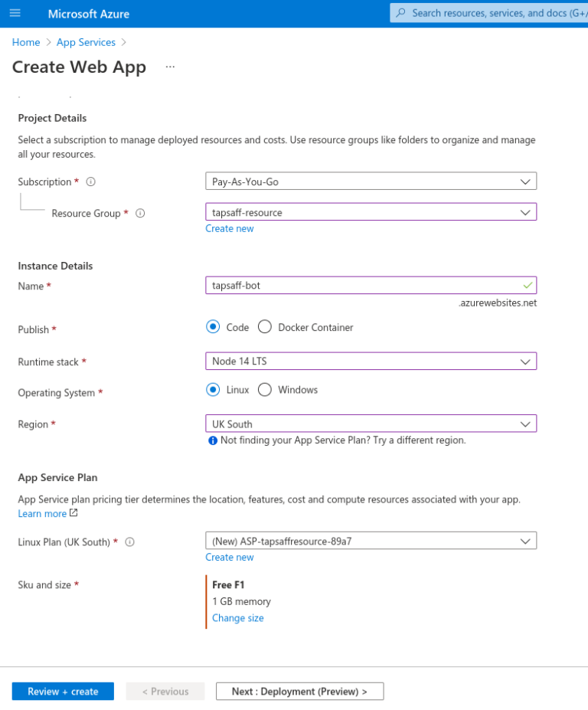This screenshot has width=588, height=710.
Task: Click the Review + create button
Action: pyautogui.click(x=62, y=691)
